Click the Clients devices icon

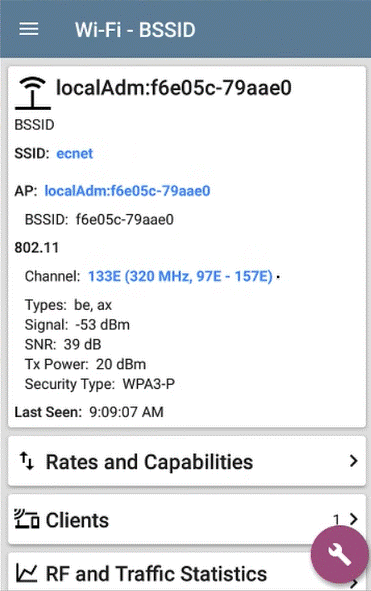tap(26, 519)
